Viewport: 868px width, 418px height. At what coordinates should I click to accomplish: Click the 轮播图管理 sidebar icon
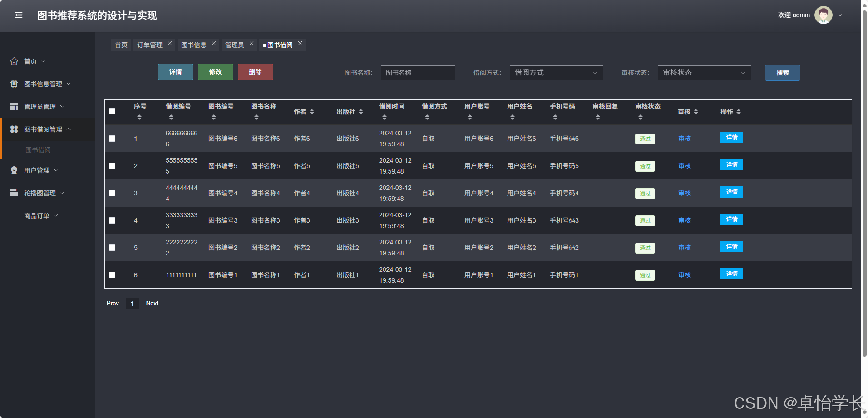pyautogui.click(x=14, y=193)
